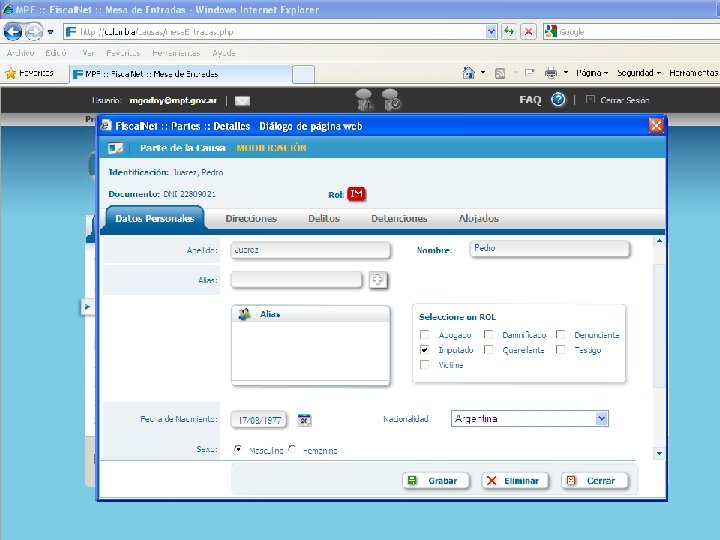The height and width of the screenshot is (540, 720).
Task: Check the Testigo role checkbox
Action: coord(561,350)
